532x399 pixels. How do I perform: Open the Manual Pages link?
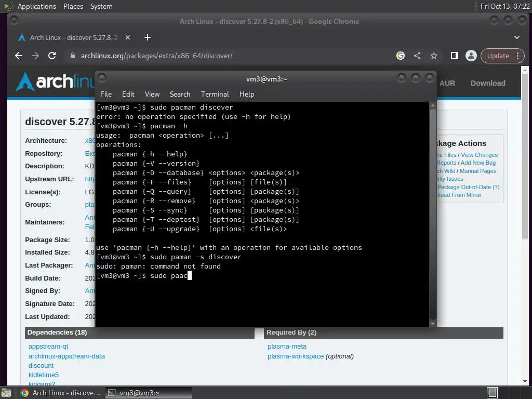tap(478, 171)
